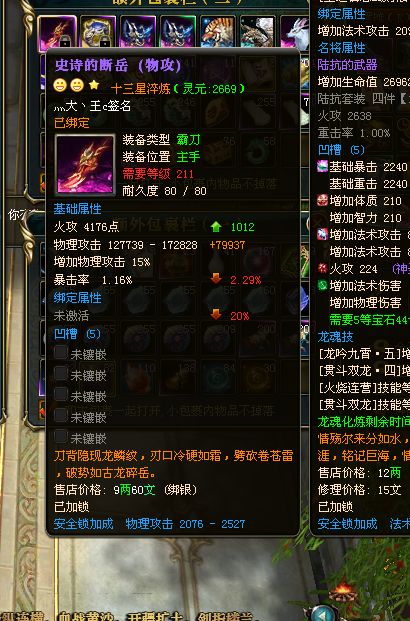Click the 凹槽 (5) section heading
410x621 pixels.
[x=77, y=334]
